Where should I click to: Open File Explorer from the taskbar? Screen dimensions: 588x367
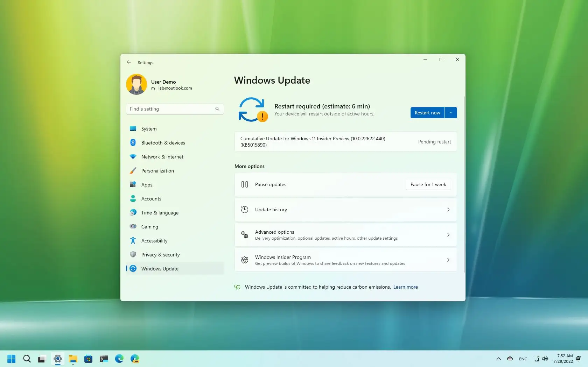click(73, 359)
